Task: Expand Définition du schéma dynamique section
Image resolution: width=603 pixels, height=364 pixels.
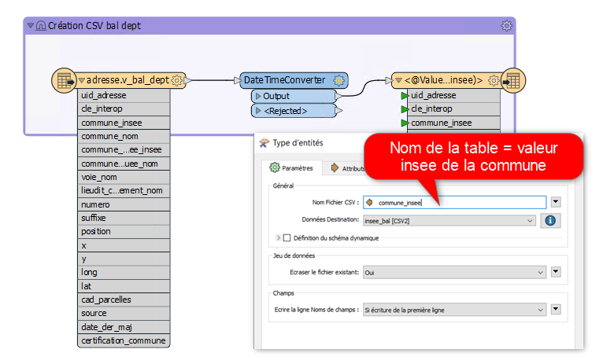Action: pos(278,238)
